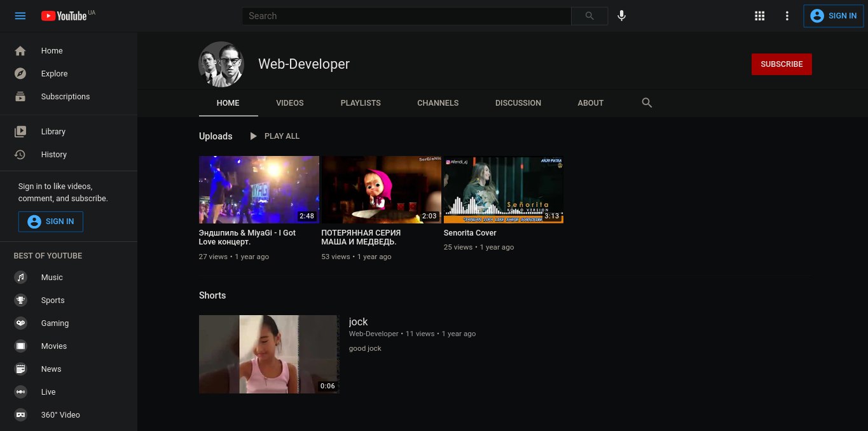868x431 pixels.
Task: Go to the Discussion tab
Action: (x=518, y=102)
